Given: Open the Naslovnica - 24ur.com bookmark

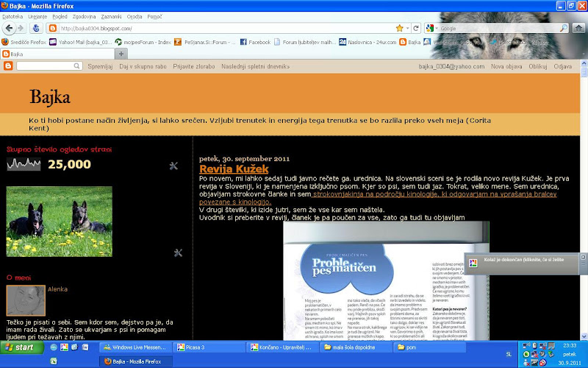Looking at the screenshot, I should coord(368,42).
